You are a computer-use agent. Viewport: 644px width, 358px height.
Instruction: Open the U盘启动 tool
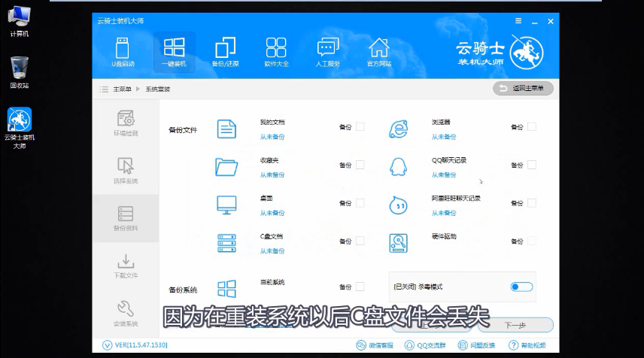(x=123, y=52)
